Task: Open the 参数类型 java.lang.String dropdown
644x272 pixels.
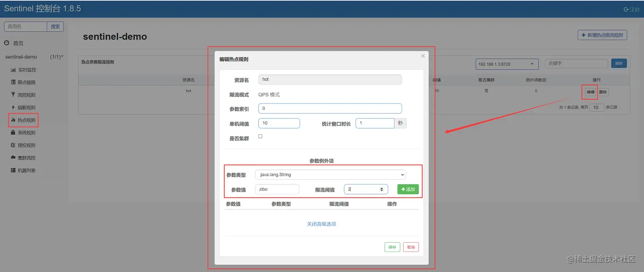Action: pos(330,175)
